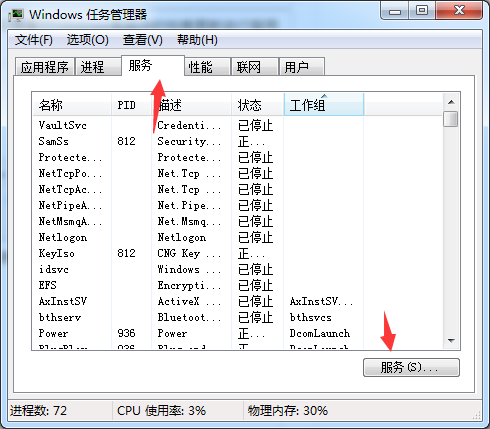Minimize the Task Manager window
The width and height of the screenshot is (490, 429).
point(395,11)
